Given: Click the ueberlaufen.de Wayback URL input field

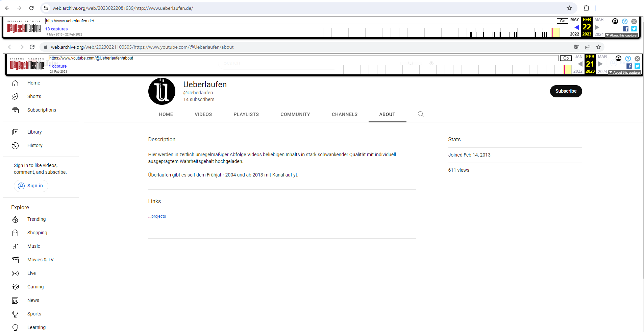Looking at the screenshot, I should [300, 21].
